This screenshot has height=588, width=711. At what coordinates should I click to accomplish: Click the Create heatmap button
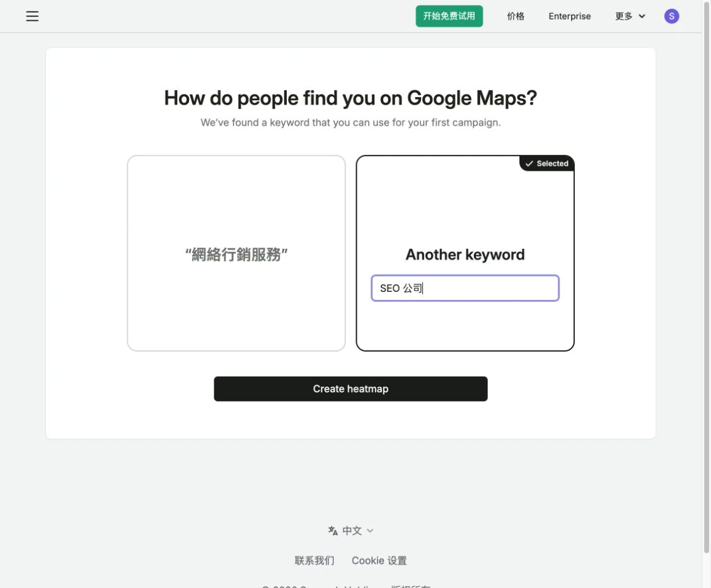(350, 388)
